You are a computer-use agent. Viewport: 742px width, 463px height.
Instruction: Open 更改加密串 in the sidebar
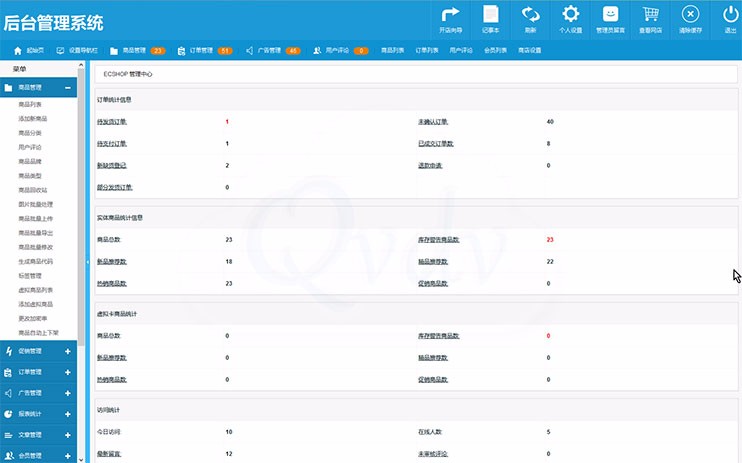tap(33, 318)
